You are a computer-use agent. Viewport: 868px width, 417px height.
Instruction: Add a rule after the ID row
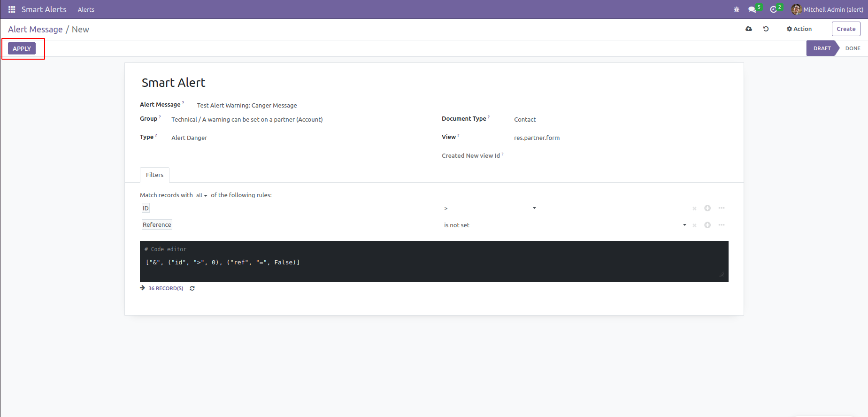click(x=707, y=208)
